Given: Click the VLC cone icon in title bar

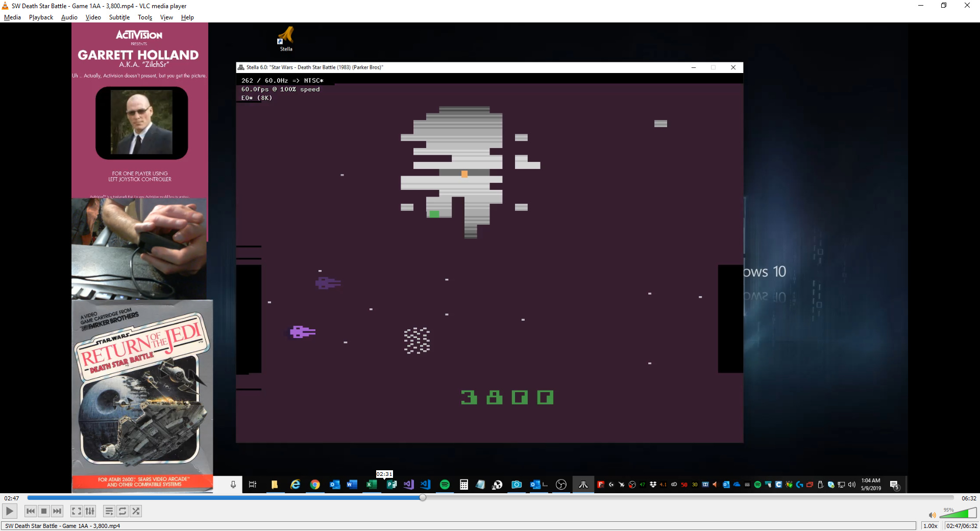Looking at the screenshot, I should [6, 6].
